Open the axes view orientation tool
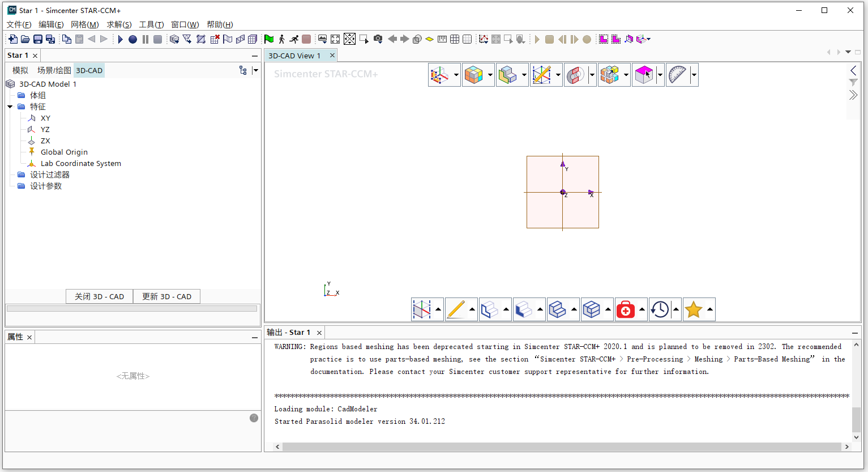 coord(439,75)
